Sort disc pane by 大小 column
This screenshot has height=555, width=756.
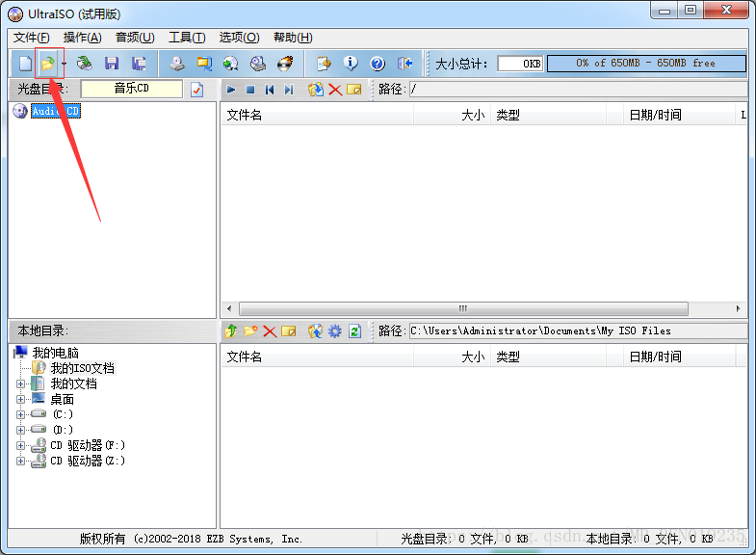point(453,115)
